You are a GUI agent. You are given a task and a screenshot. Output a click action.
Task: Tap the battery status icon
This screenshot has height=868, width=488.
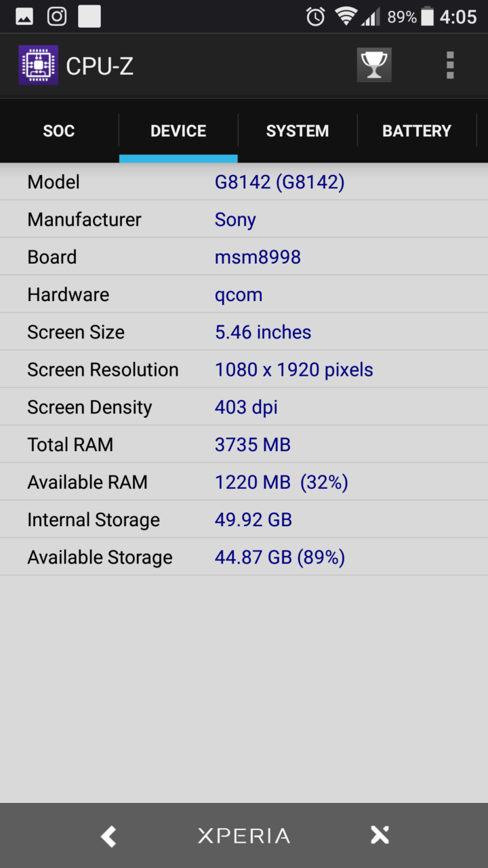pos(427,17)
